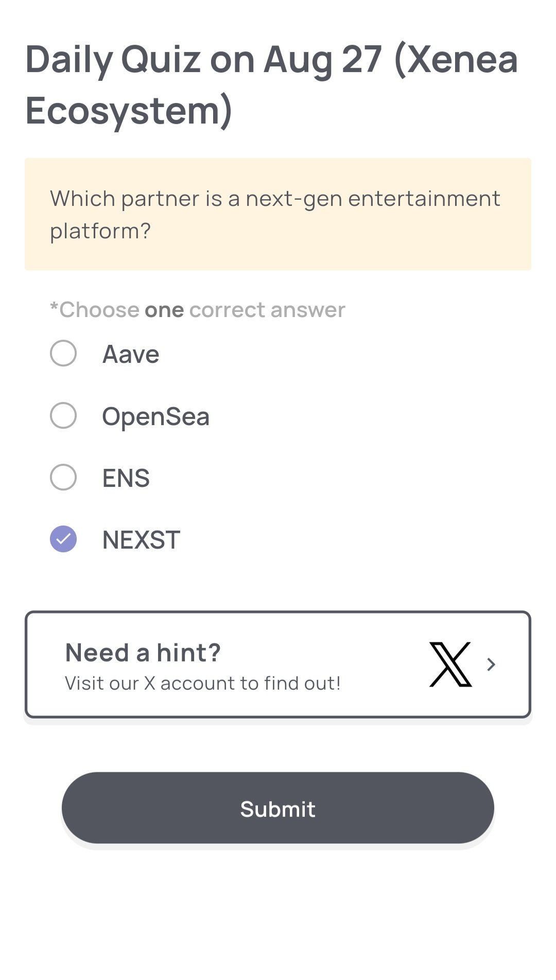Click the highlighted question banner
The image size is (556, 980).
tap(278, 214)
